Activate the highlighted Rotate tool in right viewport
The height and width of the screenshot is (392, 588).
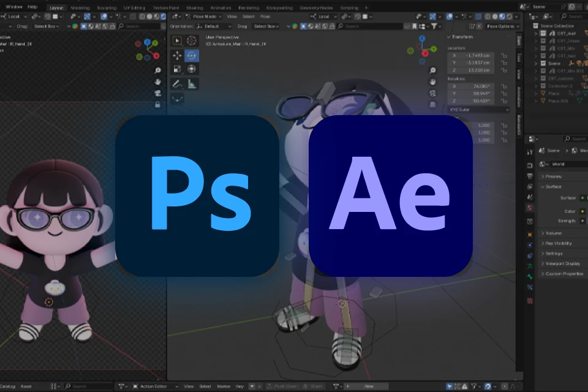[x=191, y=56]
